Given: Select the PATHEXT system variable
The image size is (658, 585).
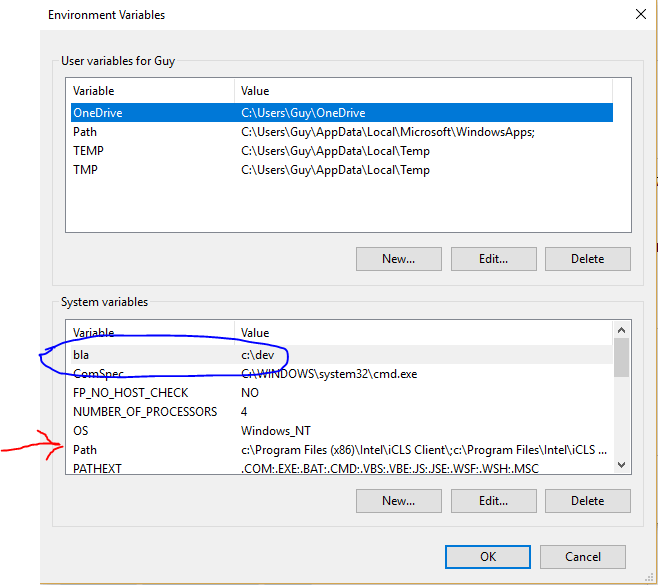Looking at the screenshot, I should coord(342,467).
